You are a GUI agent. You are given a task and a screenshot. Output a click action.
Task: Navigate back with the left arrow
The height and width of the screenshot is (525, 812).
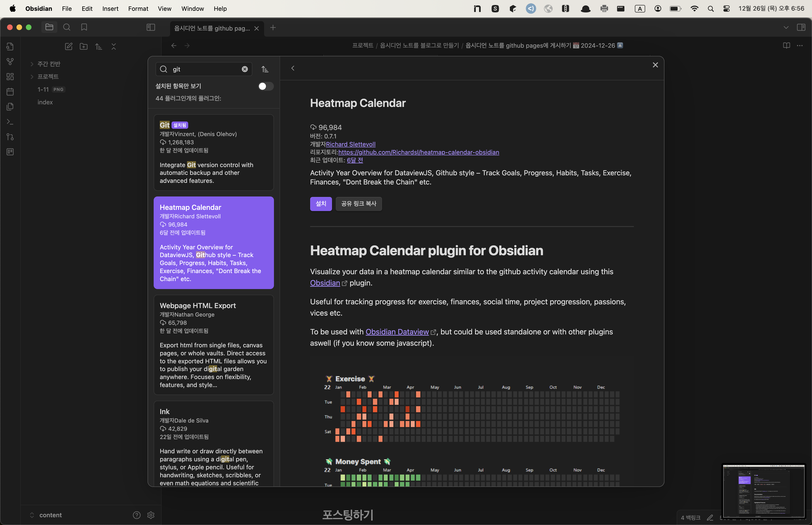click(174, 46)
